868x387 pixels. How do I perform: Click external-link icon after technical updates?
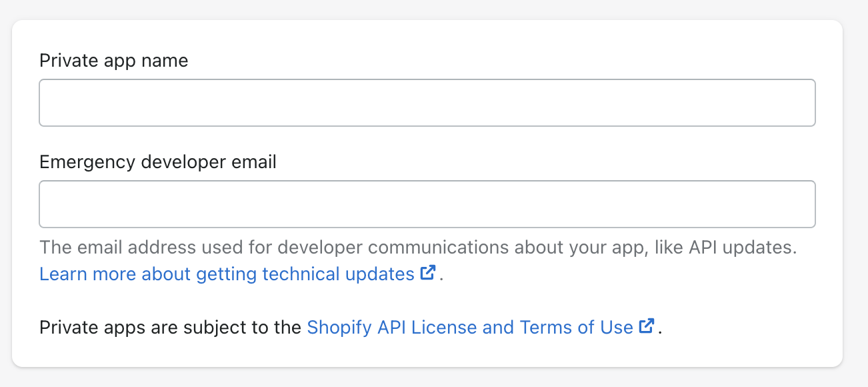(428, 273)
